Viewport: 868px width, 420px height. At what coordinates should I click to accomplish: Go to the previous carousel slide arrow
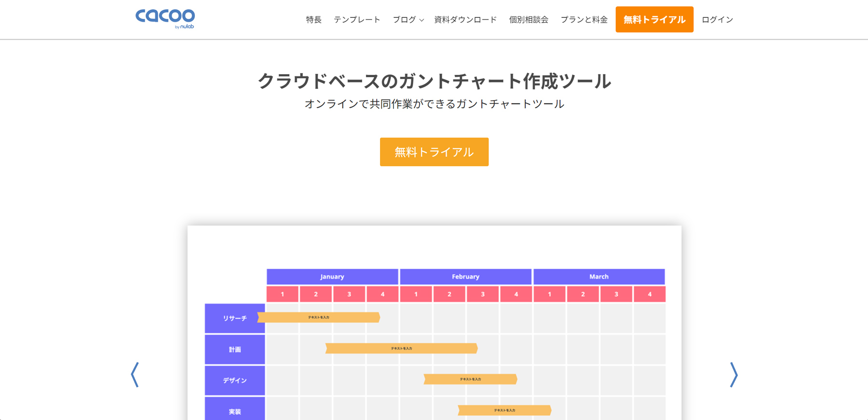tap(135, 375)
